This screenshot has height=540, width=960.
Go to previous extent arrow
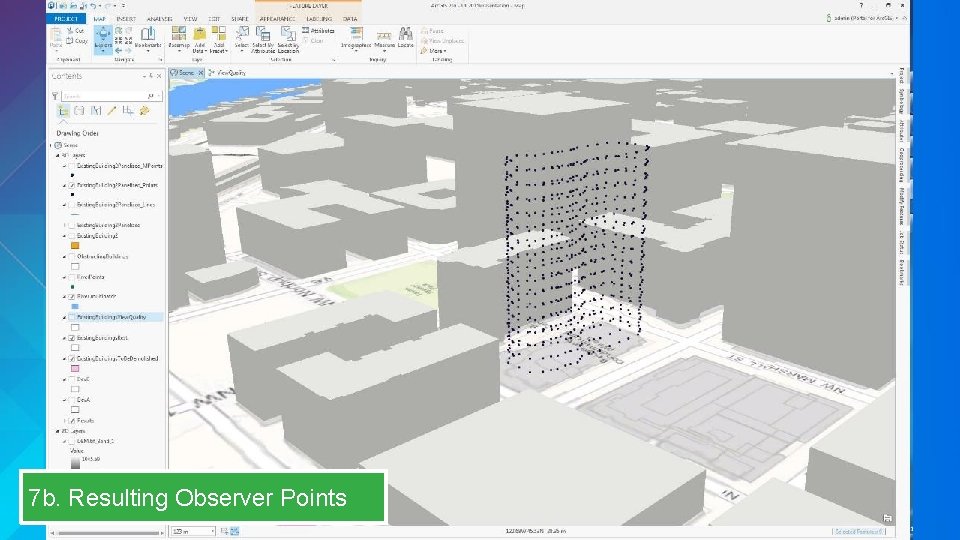click(x=118, y=51)
